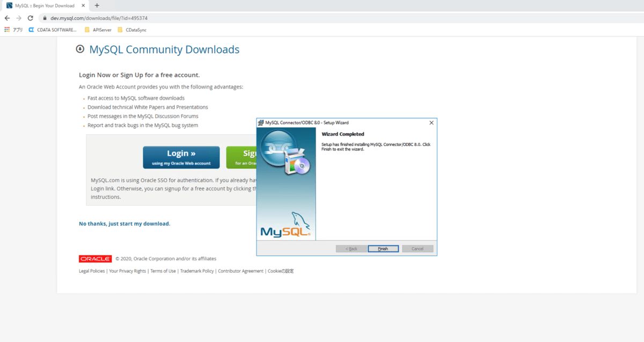This screenshot has width=644, height=342.
Task: Click the browser back arrow
Action: 7,18
